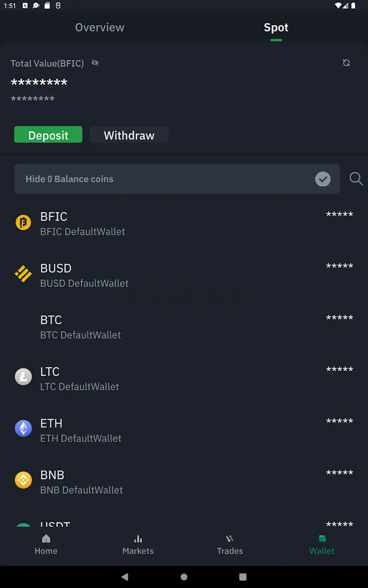Viewport: 368px width, 588px height.
Task: Open coin search magnifier icon
Action: tap(356, 179)
